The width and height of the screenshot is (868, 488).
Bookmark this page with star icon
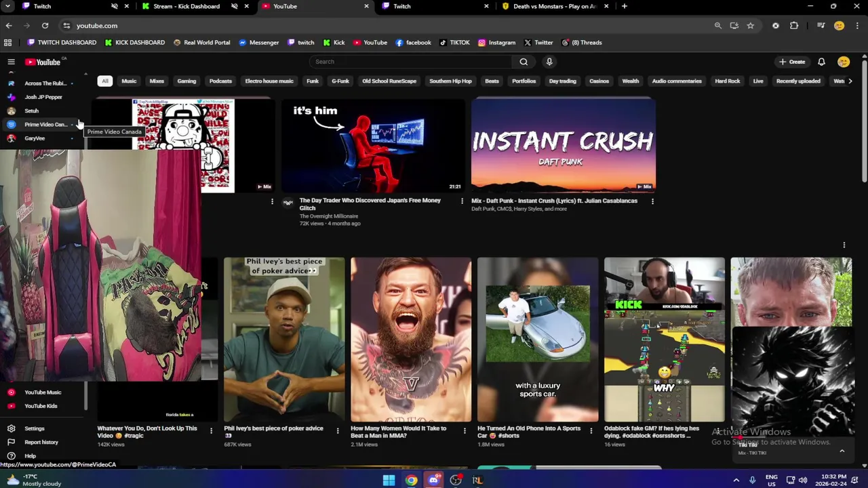tap(750, 26)
